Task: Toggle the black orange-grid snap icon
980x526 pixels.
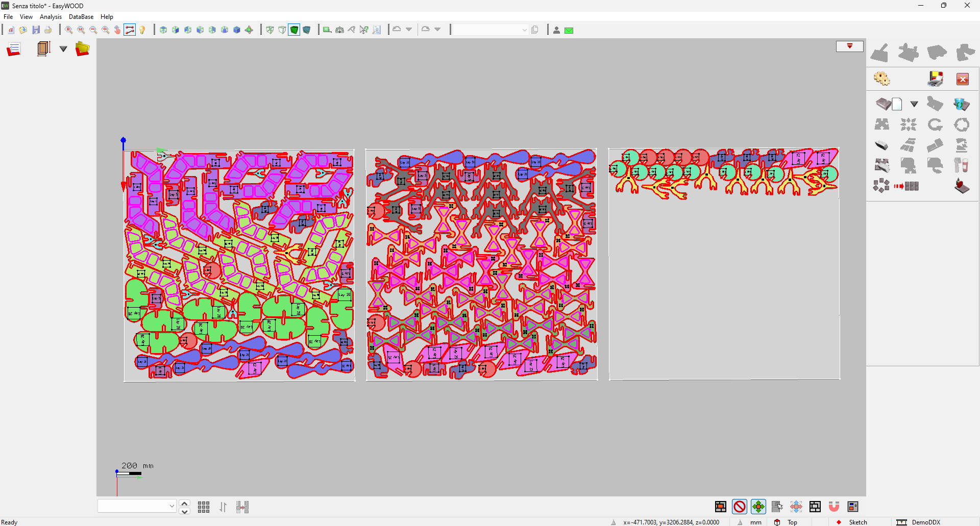Action: coord(721,507)
